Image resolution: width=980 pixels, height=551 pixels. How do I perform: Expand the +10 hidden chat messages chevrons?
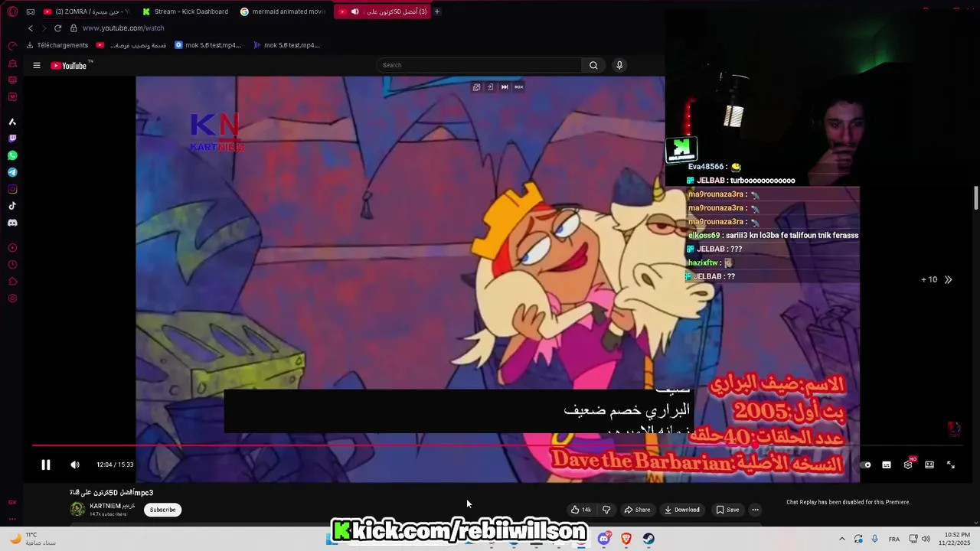[x=948, y=279]
